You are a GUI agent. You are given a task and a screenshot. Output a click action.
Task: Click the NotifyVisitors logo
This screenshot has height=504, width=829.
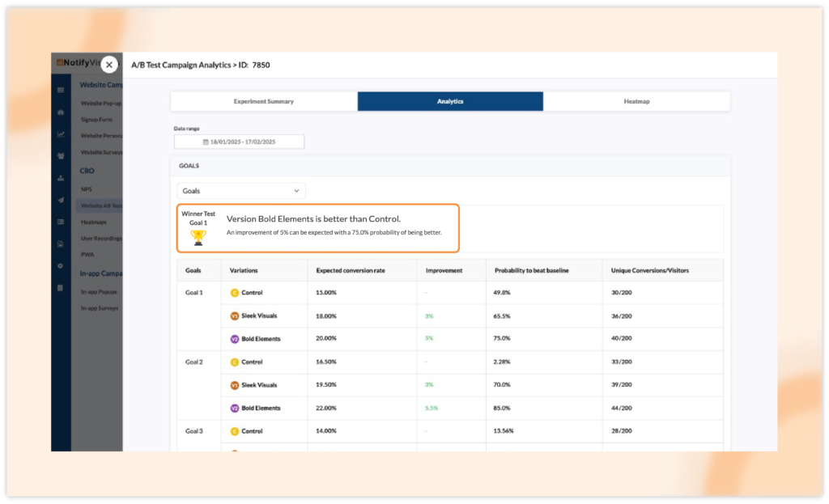coord(79,62)
